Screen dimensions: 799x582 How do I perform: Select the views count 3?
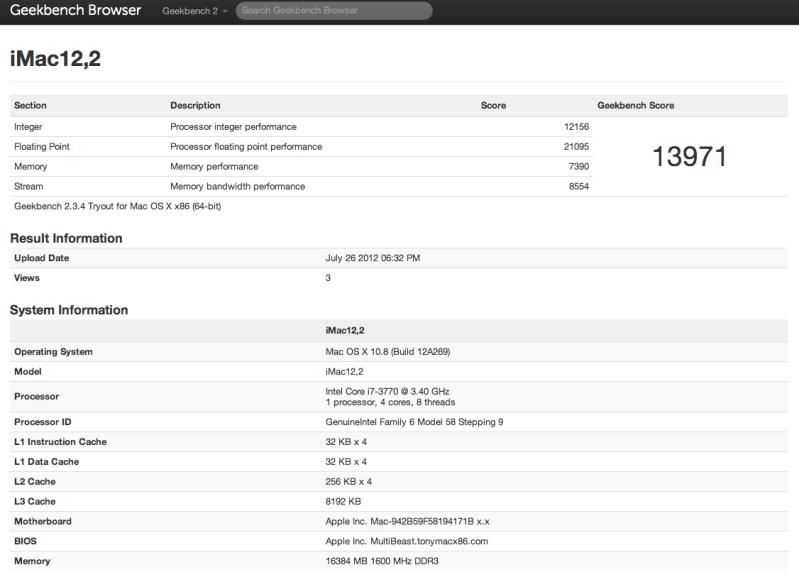point(328,278)
